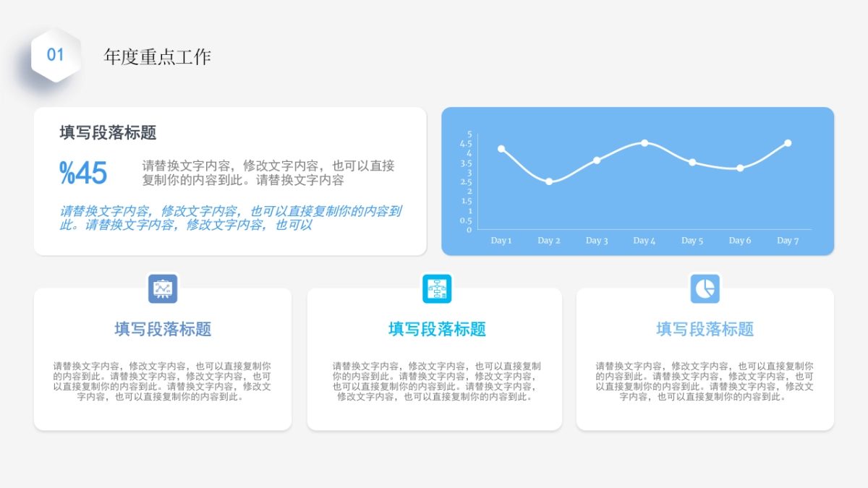
Task: Click the Day 5 axis label
Action: [x=692, y=241]
